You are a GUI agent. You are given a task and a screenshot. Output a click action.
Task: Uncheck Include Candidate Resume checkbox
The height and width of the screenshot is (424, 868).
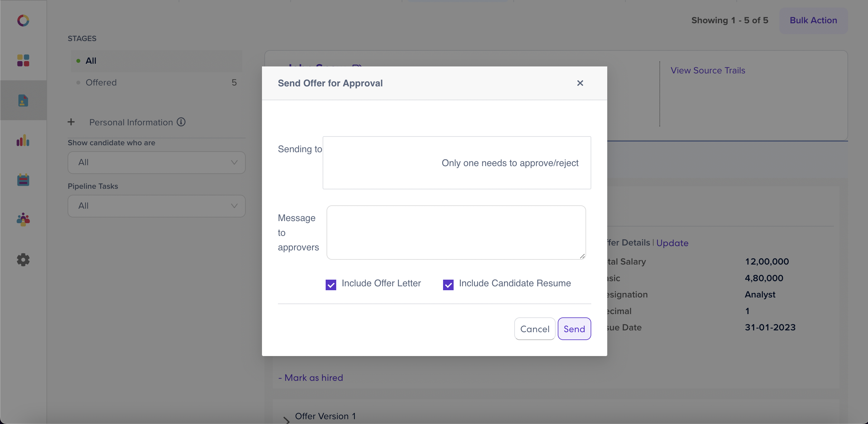(448, 284)
